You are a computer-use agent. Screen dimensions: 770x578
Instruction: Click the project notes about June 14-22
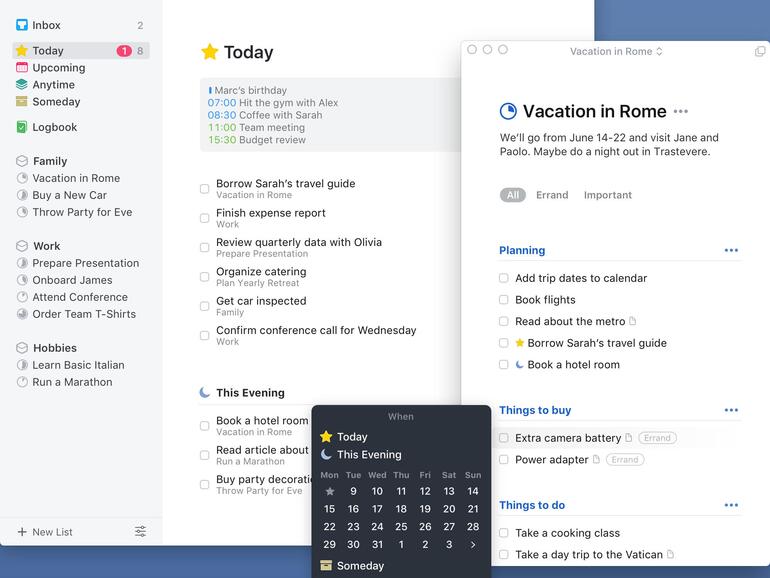click(x=609, y=144)
